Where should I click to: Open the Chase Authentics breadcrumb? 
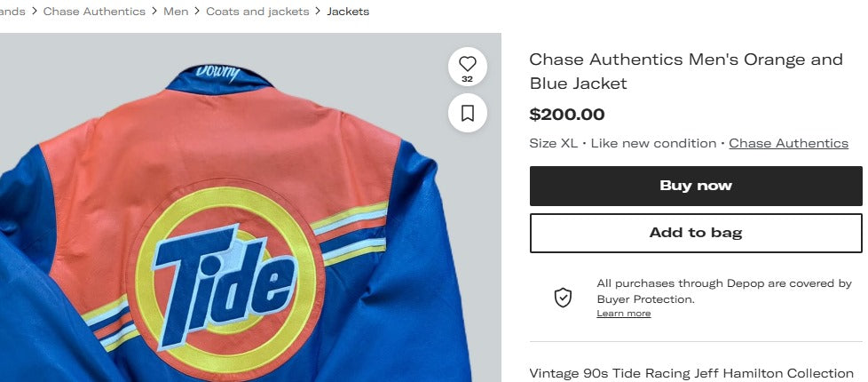tap(94, 12)
